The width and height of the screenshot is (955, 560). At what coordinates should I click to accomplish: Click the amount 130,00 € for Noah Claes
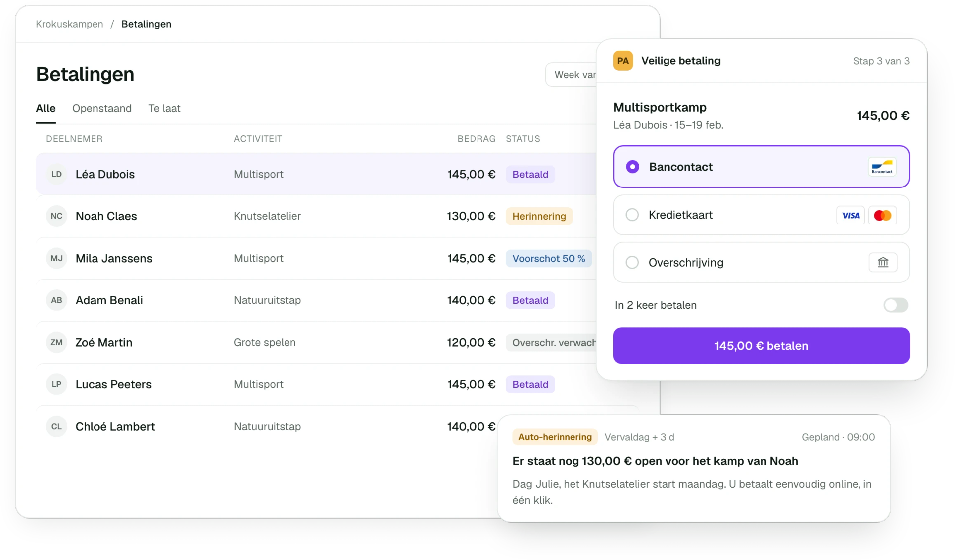click(x=471, y=216)
